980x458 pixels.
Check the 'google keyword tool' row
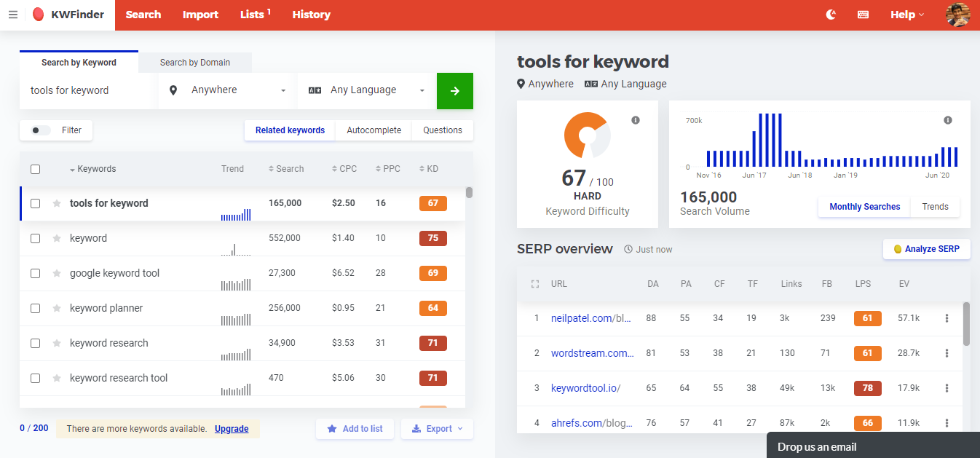(x=35, y=273)
